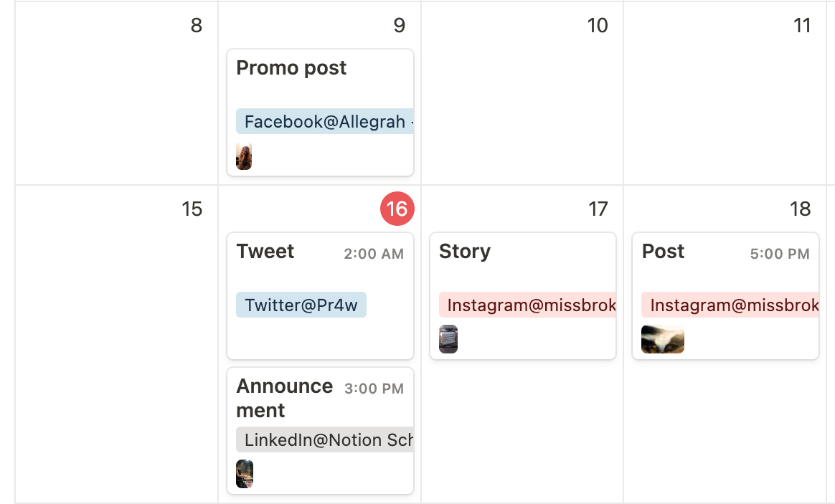This screenshot has width=835, height=504.
Task: Select the highlighted today date 16
Action: (397, 209)
